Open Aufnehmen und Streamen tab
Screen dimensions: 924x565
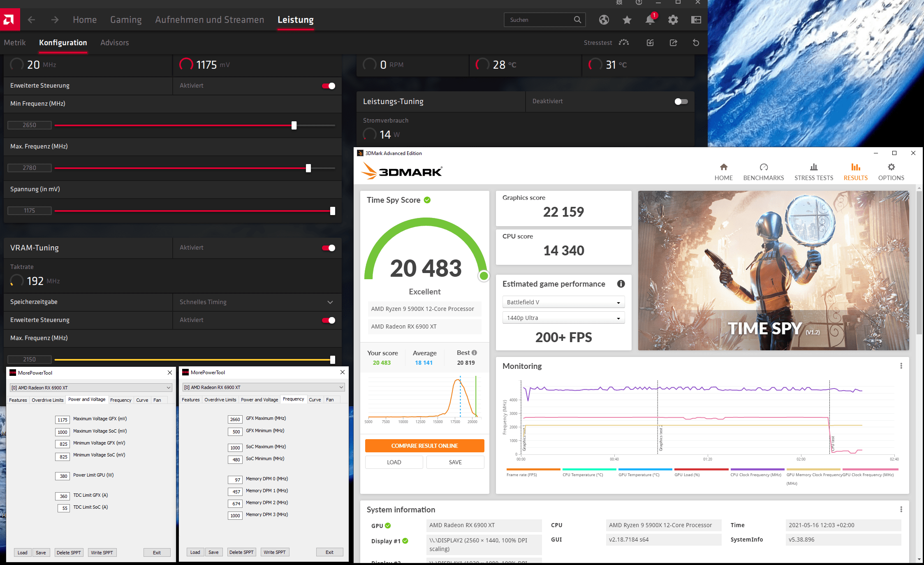point(210,20)
